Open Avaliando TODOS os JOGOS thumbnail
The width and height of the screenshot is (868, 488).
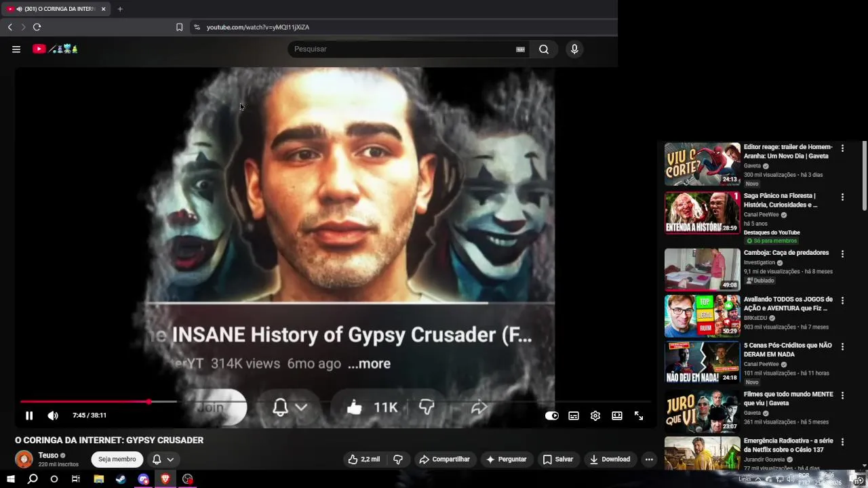702,315
